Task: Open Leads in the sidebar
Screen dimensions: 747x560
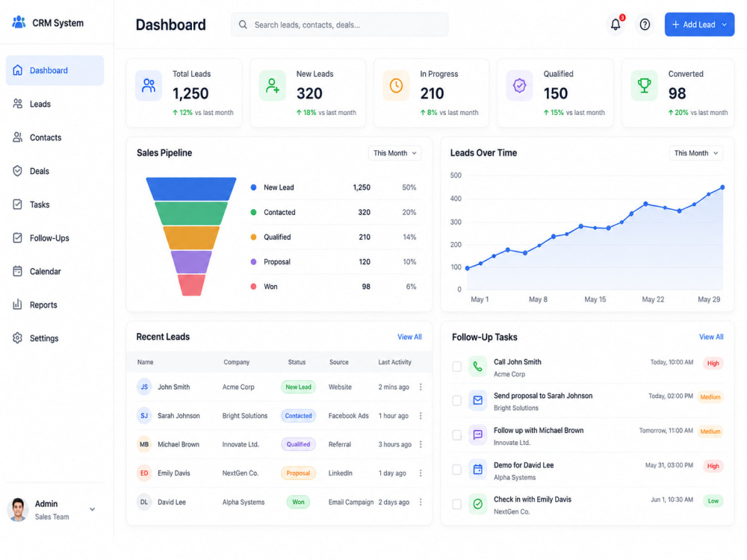Action: tap(55, 104)
